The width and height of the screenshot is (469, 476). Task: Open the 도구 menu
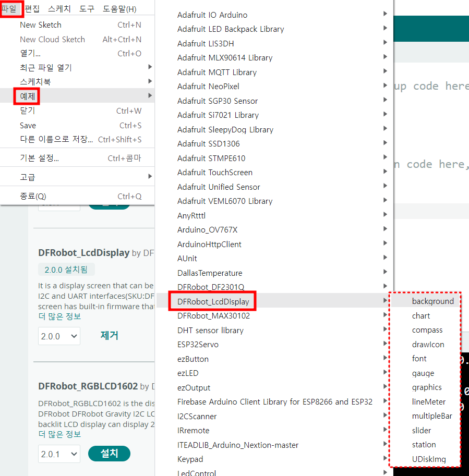[x=87, y=9]
